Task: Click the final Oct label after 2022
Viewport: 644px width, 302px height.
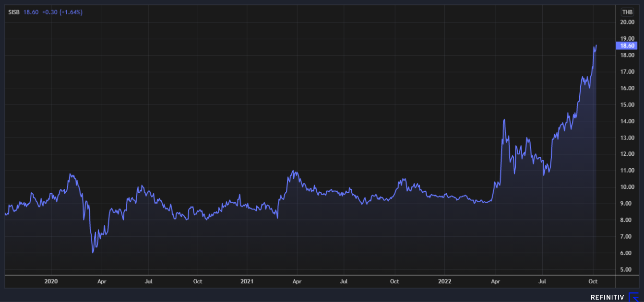Action: [593, 282]
